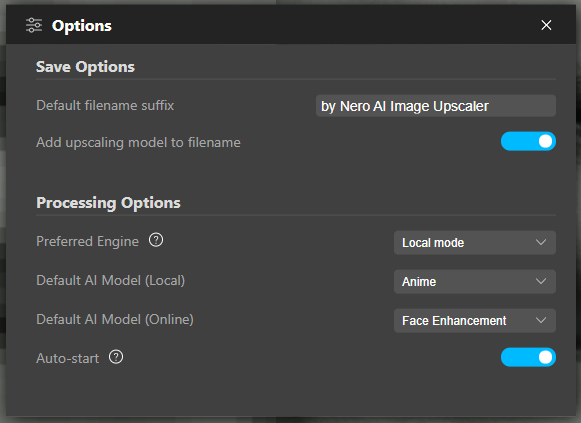
Task: Click the Preferred Engine label text
Action: [87, 242]
